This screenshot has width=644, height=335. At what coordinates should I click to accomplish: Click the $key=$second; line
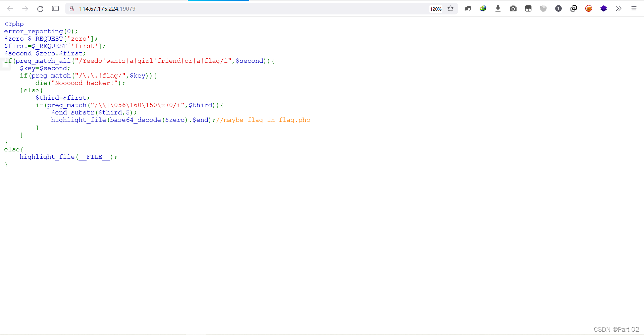tap(45, 68)
